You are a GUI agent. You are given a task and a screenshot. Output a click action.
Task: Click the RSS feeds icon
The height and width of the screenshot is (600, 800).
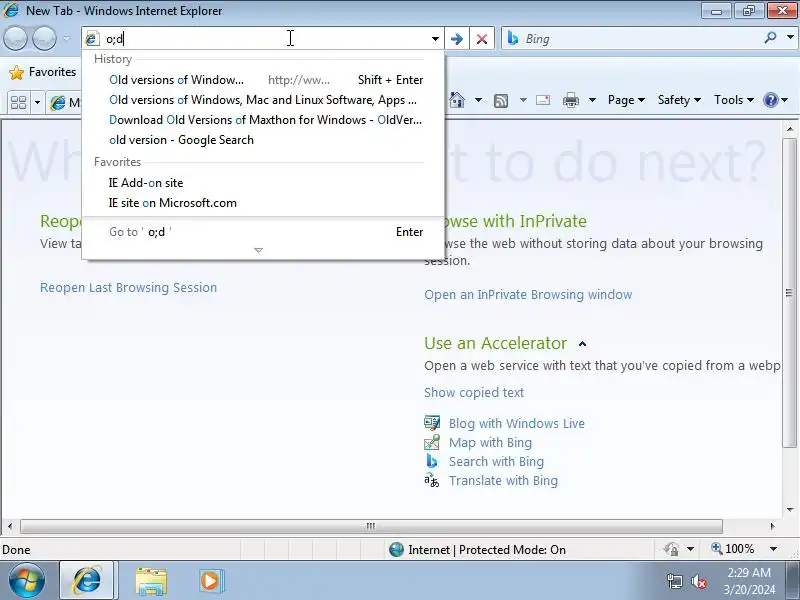click(501, 101)
